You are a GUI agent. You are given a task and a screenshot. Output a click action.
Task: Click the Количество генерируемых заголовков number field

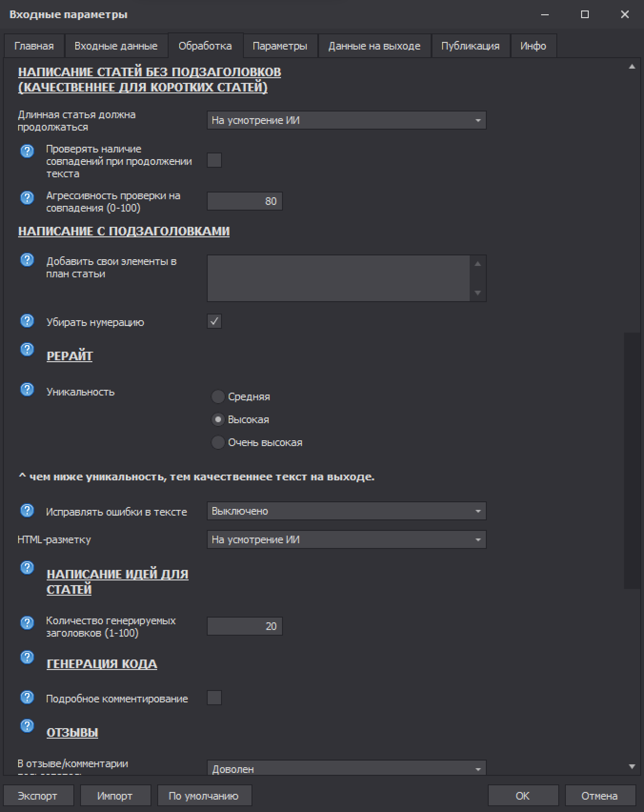pyautogui.click(x=244, y=626)
